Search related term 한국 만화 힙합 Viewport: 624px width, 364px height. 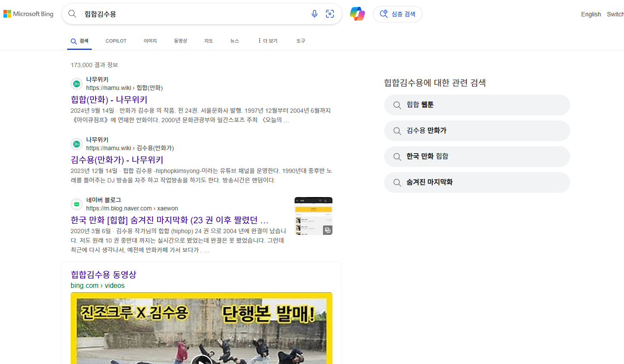tap(477, 157)
